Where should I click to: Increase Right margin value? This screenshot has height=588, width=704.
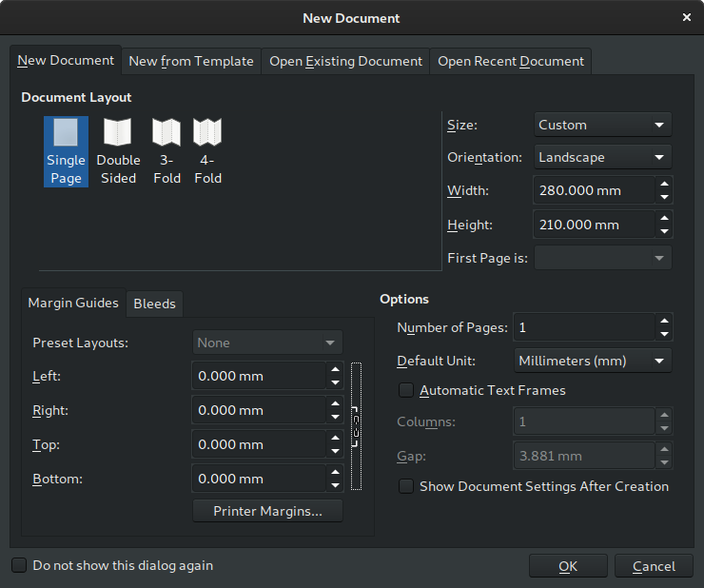tap(336, 403)
